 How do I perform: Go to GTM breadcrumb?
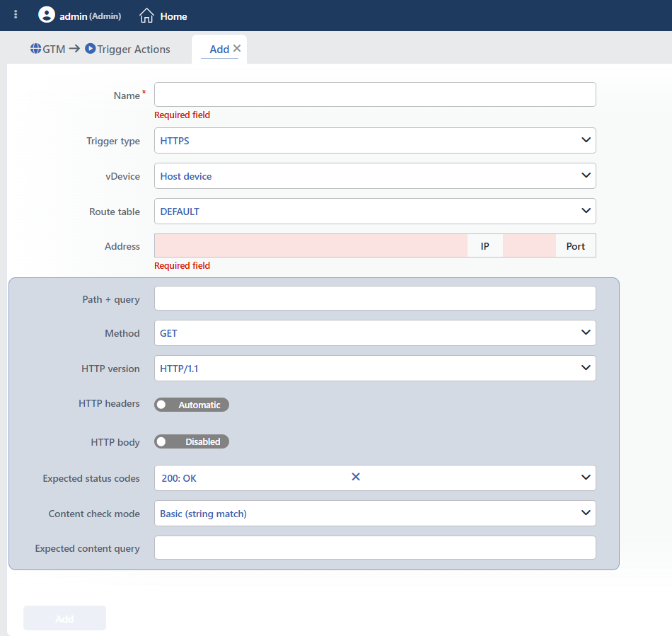[x=54, y=50]
